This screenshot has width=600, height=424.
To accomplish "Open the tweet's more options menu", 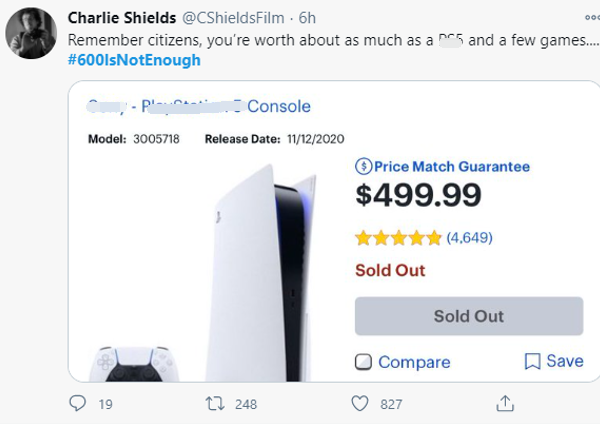I will click(591, 18).
